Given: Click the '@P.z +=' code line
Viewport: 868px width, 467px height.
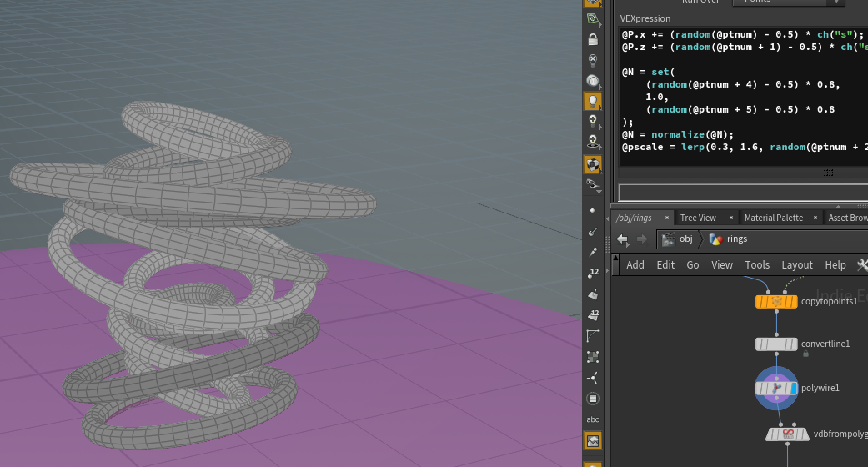Looking at the screenshot, I should tap(745, 47).
